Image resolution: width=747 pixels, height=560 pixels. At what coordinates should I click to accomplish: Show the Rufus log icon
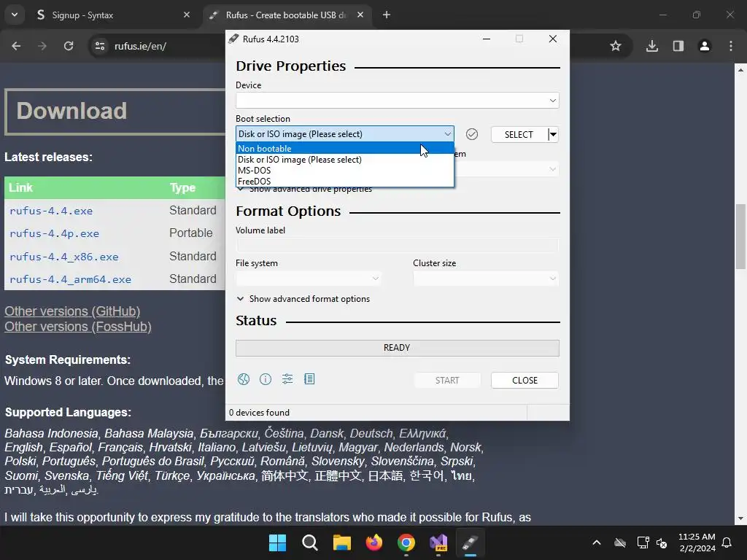pyautogui.click(x=309, y=379)
